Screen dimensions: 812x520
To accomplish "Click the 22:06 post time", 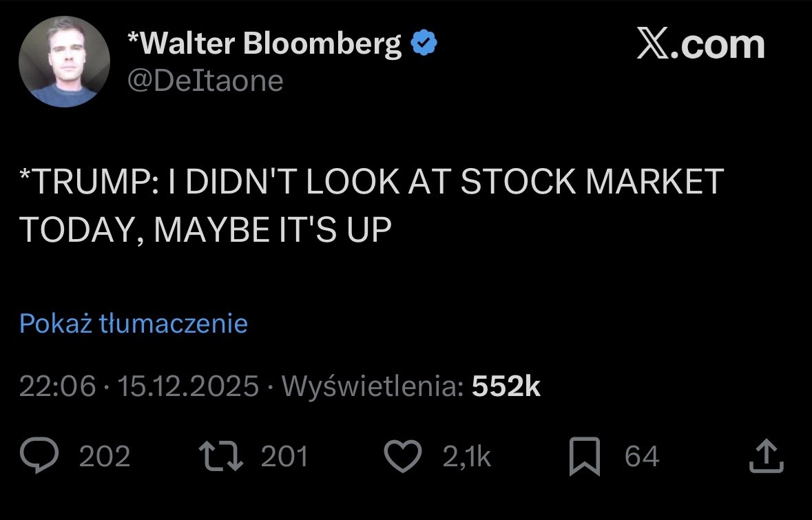I will (57, 387).
